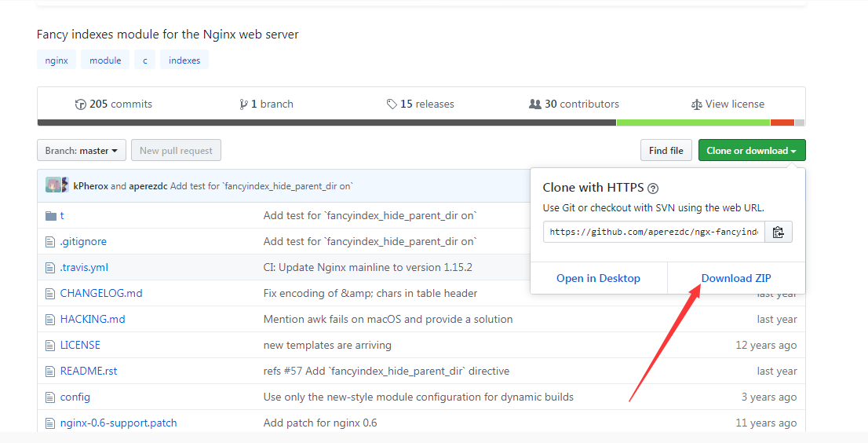Click the commits history icon
The width and height of the screenshot is (868, 443).
(x=80, y=104)
